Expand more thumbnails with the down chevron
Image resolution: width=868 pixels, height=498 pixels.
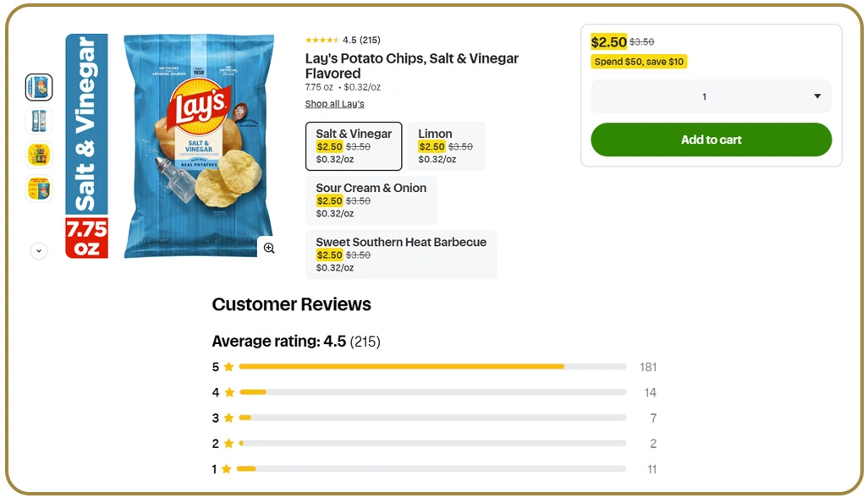(39, 250)
